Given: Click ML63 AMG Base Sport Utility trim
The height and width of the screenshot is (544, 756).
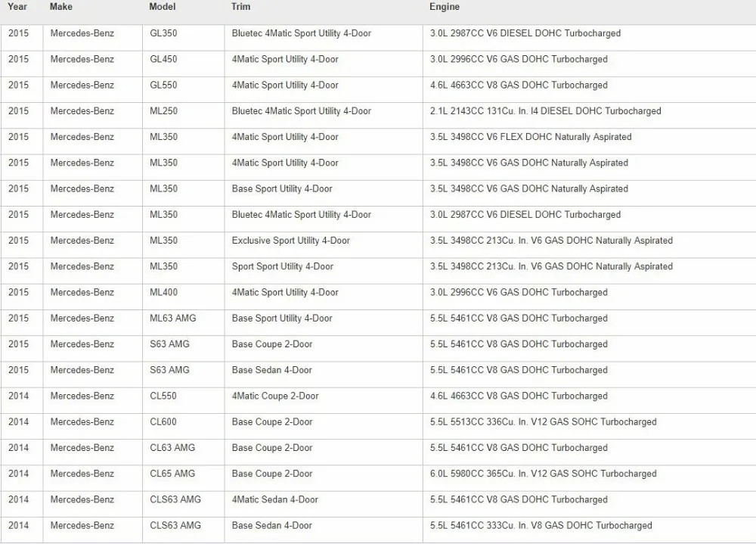Looking at the screenshot, I should (282, 318).
